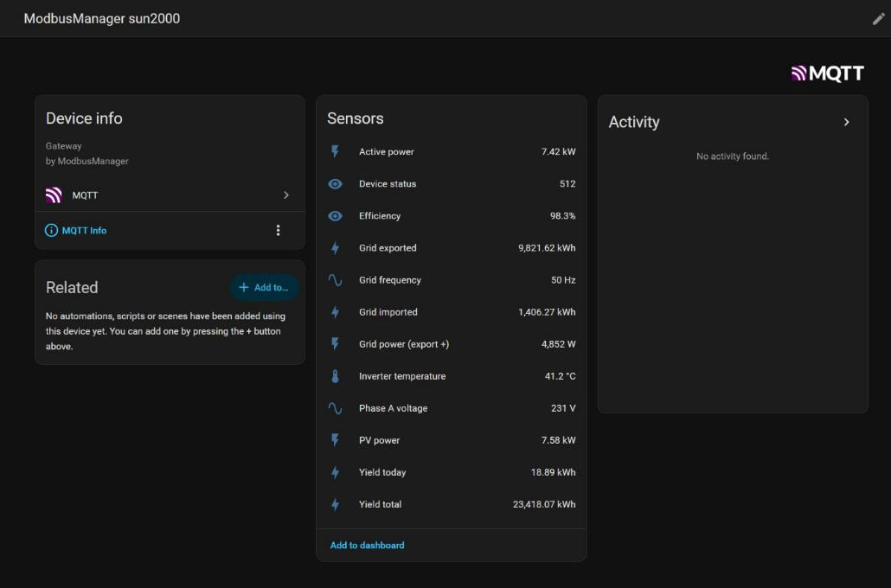This screenshot has height=588, width=891.
Task: Click the plus icon in Add to button
Action: 244,287
